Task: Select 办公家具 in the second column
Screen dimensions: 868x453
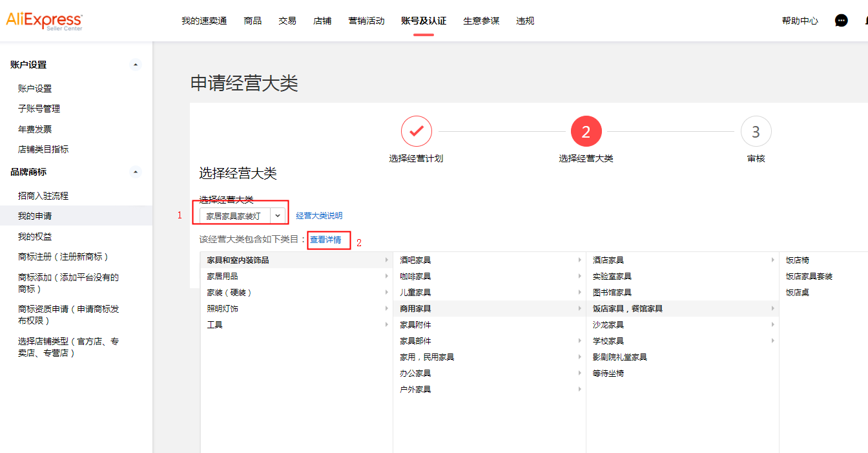Action: click(415, 373)
